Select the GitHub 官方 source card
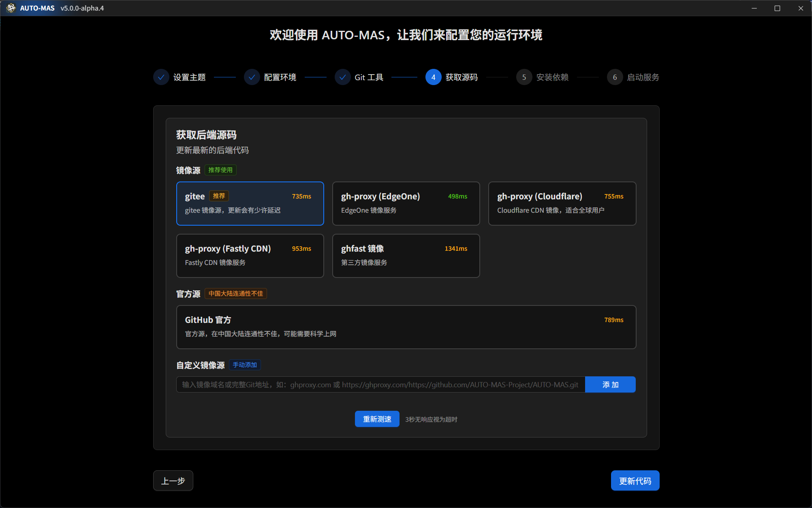 point(406,327)
